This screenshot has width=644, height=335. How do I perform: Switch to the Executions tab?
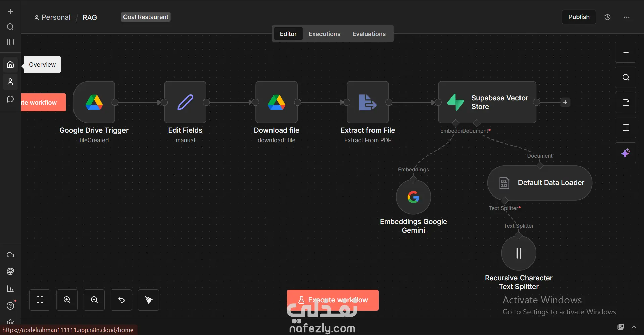325,34
